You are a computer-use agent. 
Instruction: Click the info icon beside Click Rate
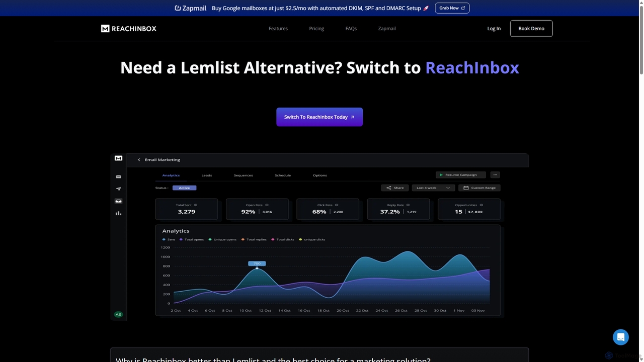pos(337,205)
